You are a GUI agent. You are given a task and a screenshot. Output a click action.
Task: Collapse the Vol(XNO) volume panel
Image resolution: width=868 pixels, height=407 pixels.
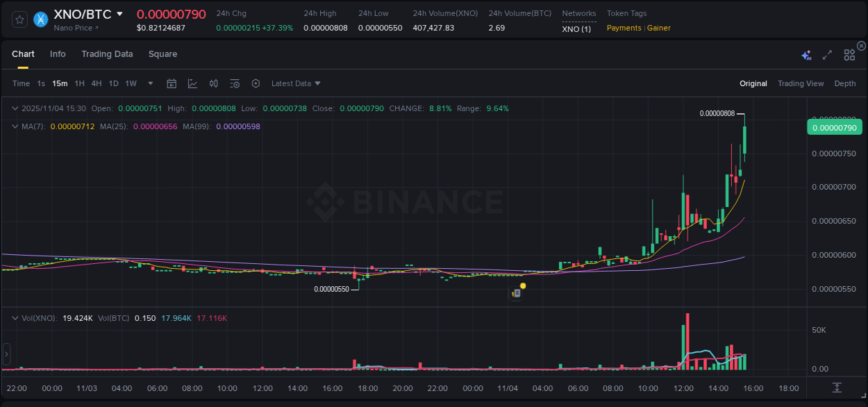tap(15, 317)
